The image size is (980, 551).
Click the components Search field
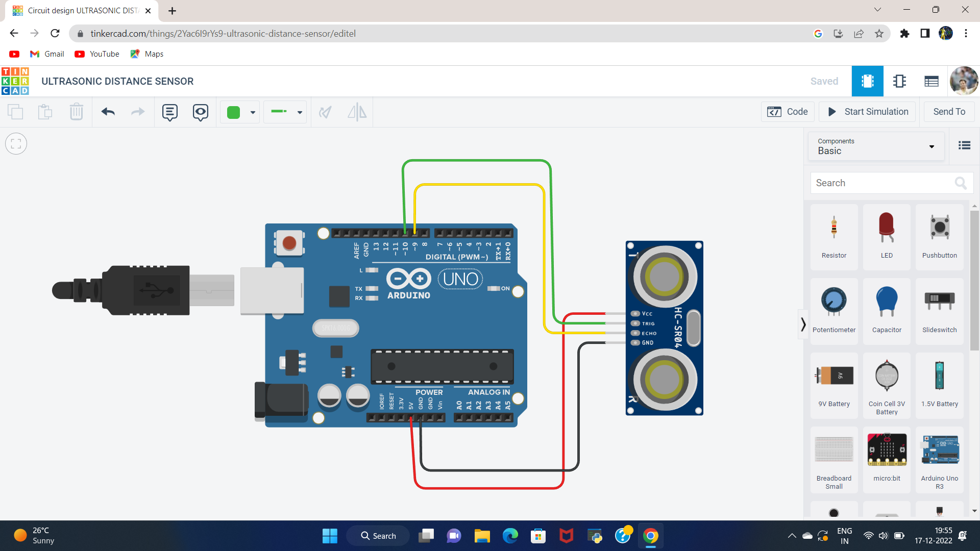[x=892, y=183]
